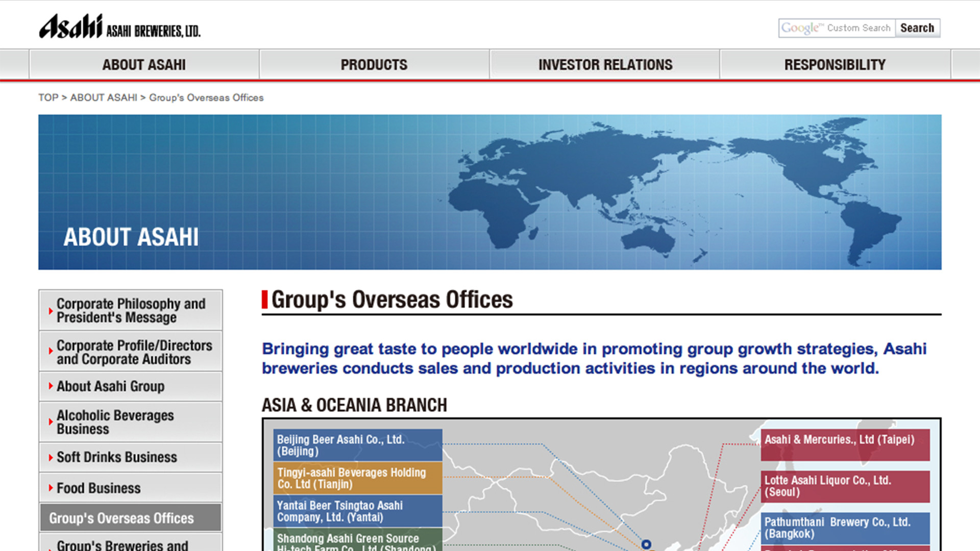The width and height of the screenshot is (980, 551).
Task: Open the PRODUCTS menu tab
Action: [374, 65]
